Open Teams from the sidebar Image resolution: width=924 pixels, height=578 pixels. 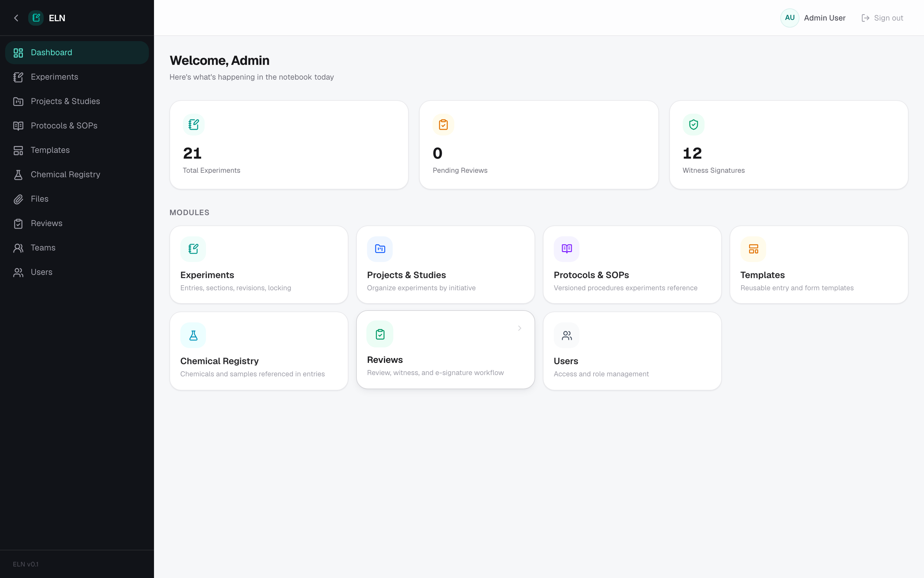coord(77,248)
